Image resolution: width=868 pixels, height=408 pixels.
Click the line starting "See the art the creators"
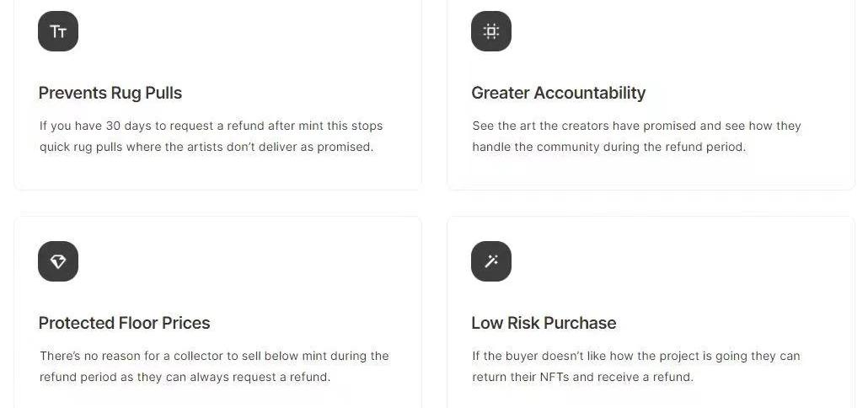coord(636,126)
